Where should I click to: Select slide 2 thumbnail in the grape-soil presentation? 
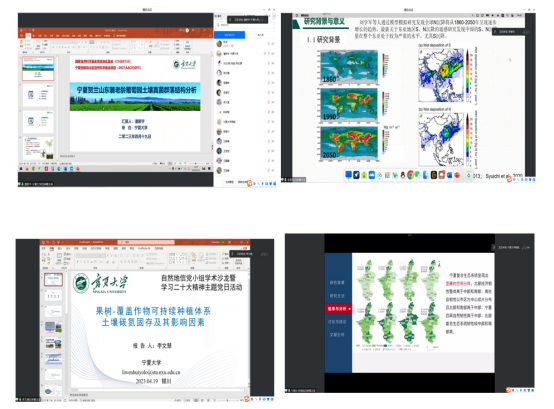(x=38, y=95)
